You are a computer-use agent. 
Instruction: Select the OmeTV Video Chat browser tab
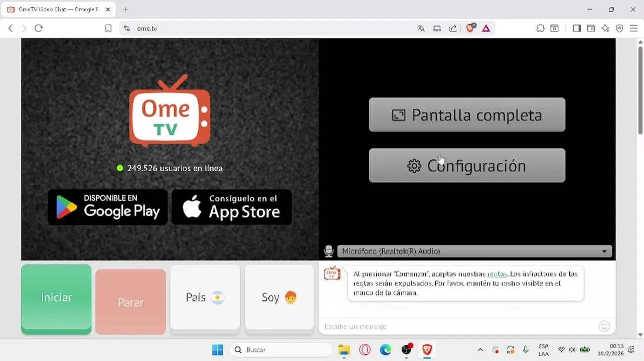(x=59, y=10)
